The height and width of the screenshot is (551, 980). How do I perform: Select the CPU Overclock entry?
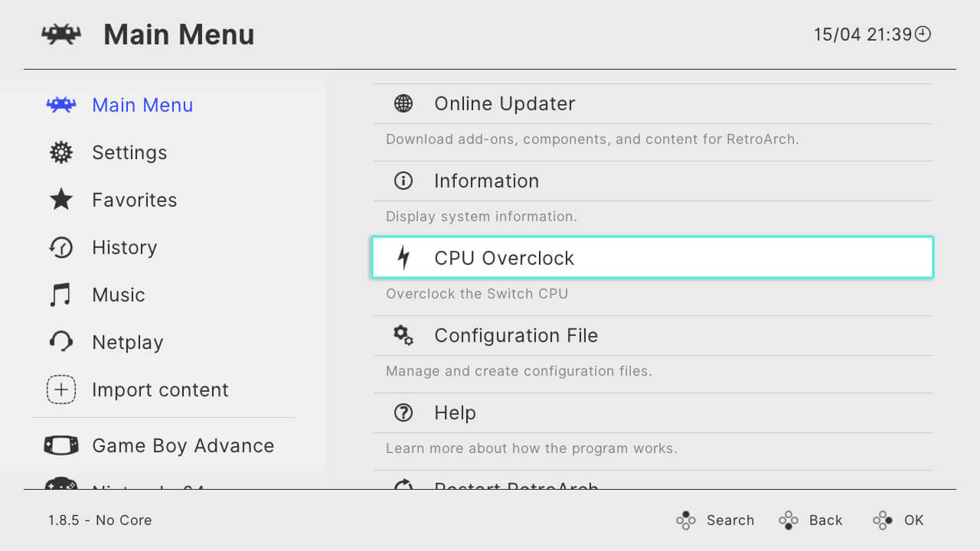tap(652, 257)
